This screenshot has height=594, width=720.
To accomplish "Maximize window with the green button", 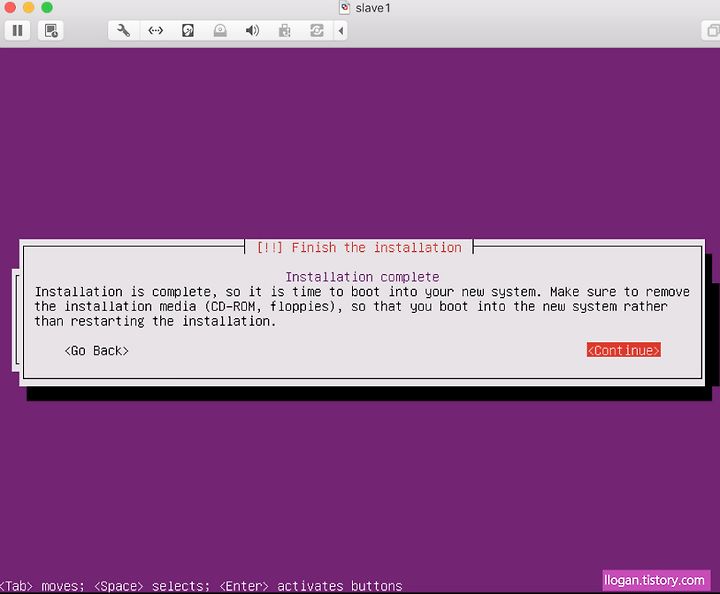I will coord(47,7).
